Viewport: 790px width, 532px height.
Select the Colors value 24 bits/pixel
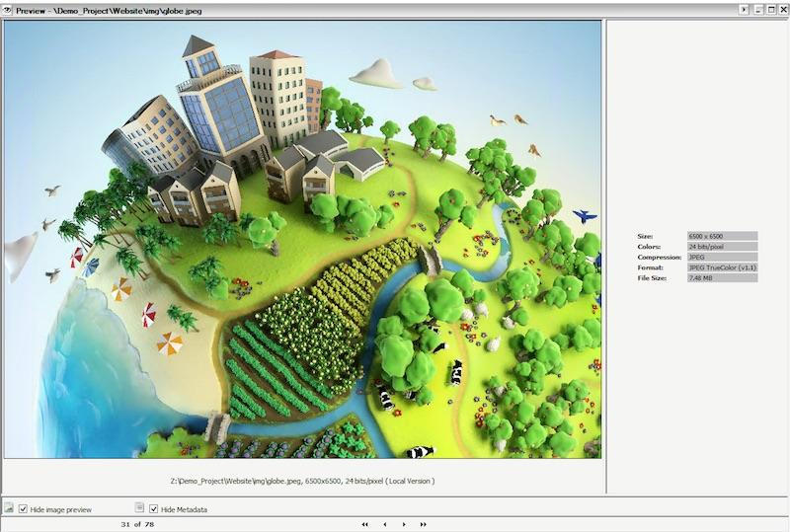722,247
